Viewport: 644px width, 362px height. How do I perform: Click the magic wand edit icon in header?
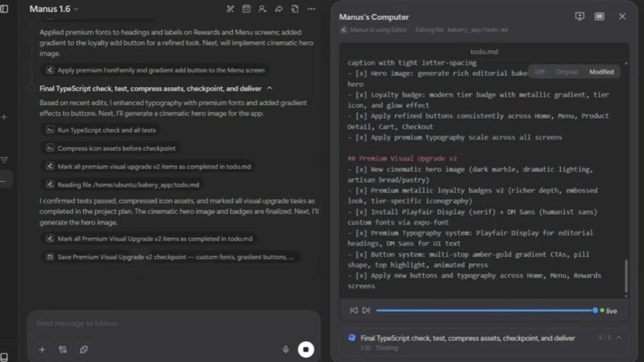pyautogui.click(x=230, y=8)
